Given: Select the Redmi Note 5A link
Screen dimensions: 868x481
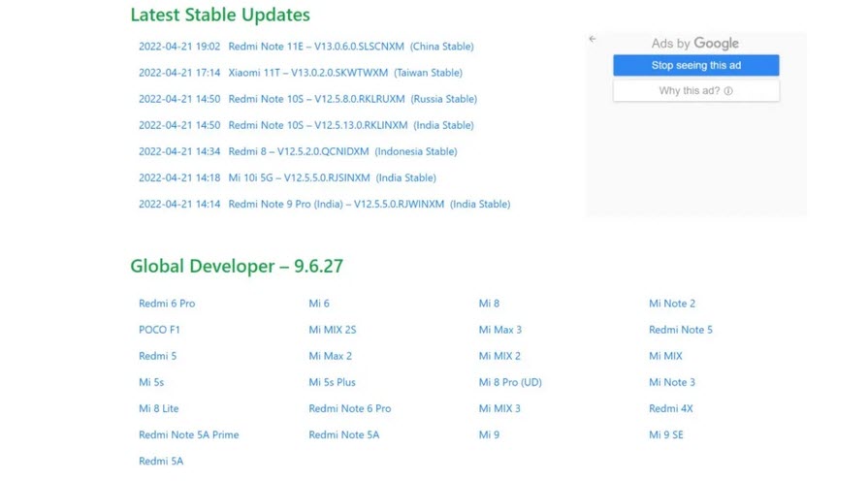Looking at the screenshot, I should [343, 435].
